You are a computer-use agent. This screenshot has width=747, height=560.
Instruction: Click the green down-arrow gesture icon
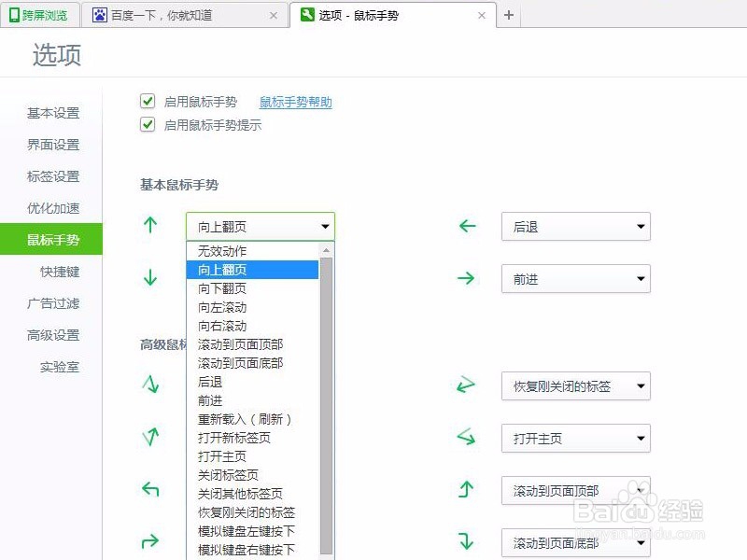coord(149,277)
